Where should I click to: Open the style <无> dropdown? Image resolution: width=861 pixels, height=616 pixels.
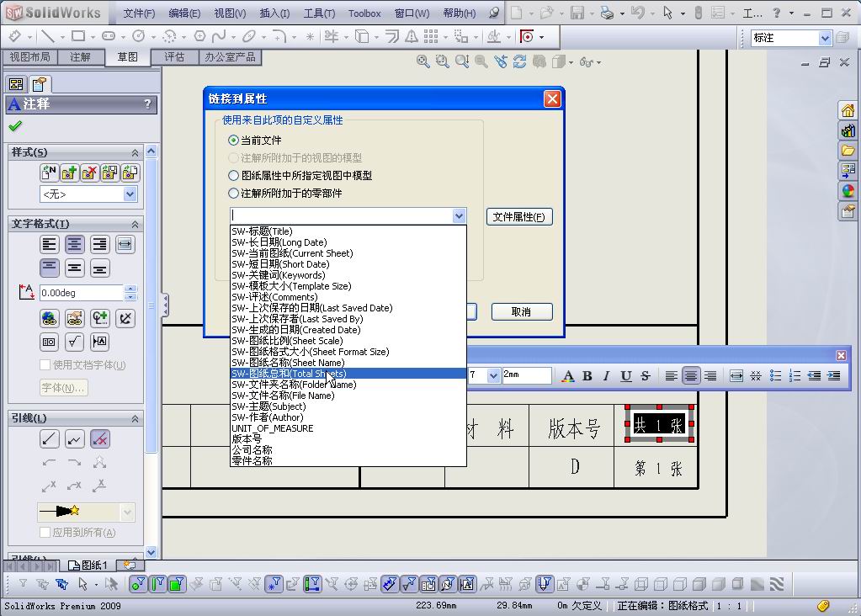tap(130, 194)
